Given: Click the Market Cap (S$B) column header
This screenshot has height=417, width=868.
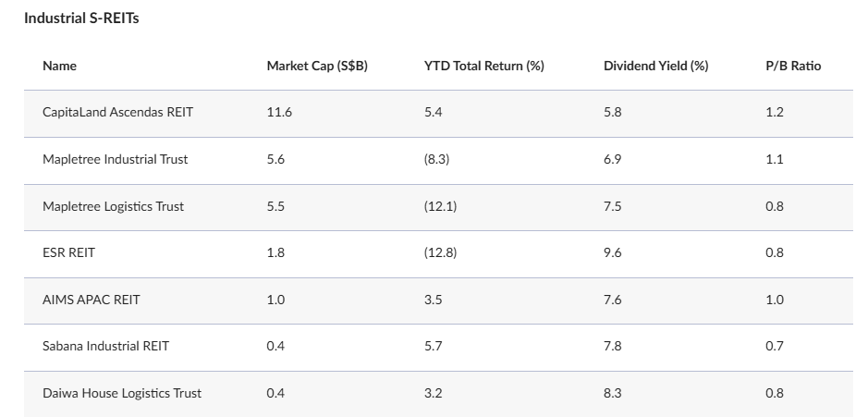Looking at the screenshot, I should [x=317, y=67].
